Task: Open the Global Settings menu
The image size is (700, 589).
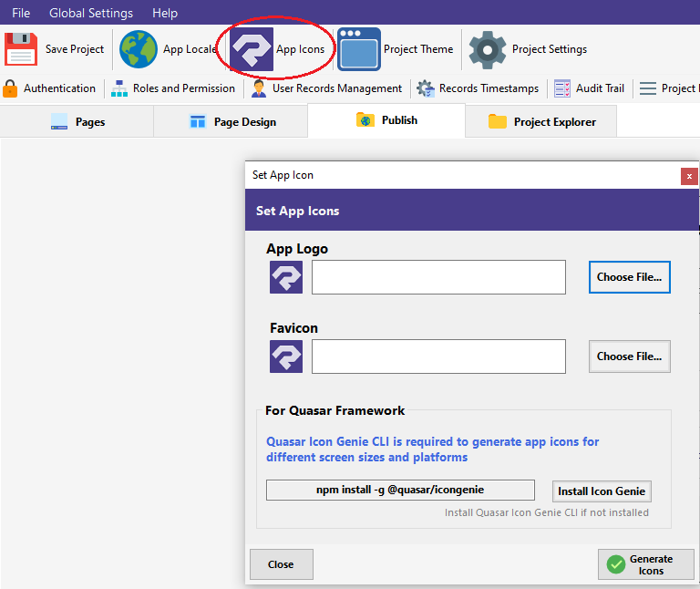Action: [91, 13]
